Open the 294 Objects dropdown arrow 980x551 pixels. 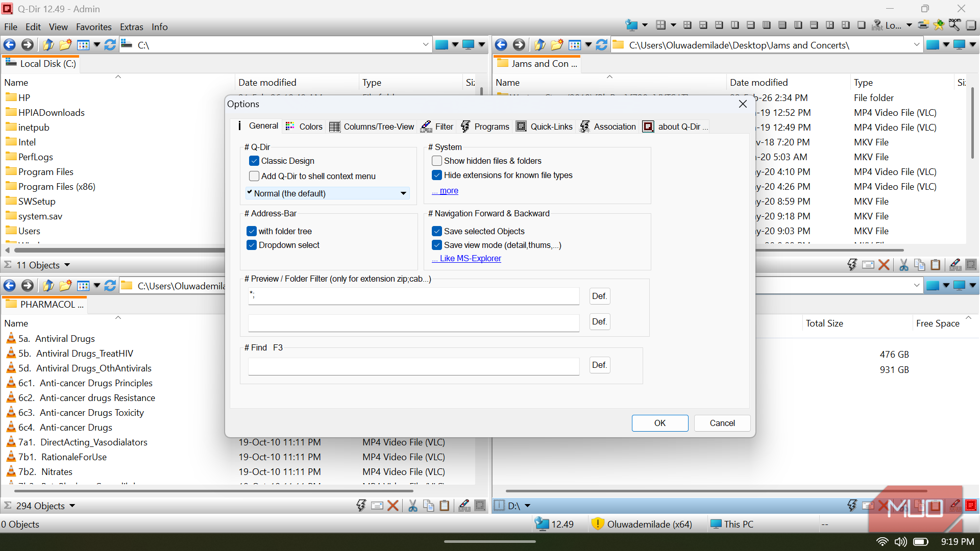point(72,506)
